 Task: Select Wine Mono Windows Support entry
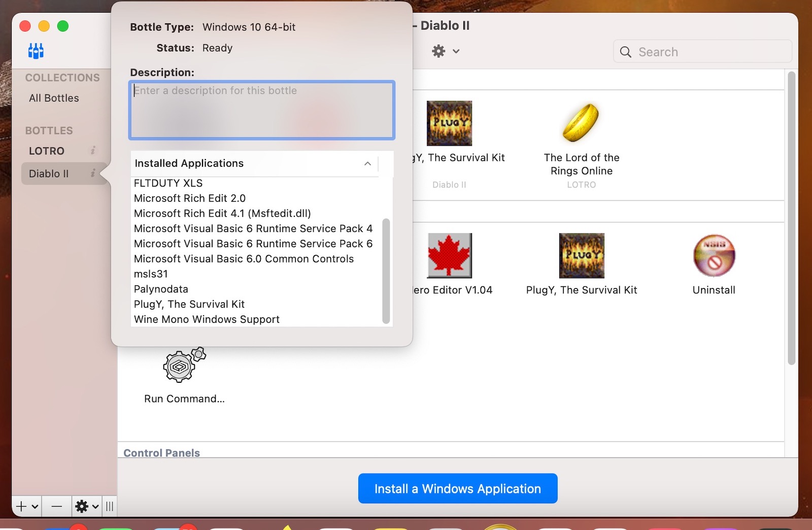coord(207,320)
